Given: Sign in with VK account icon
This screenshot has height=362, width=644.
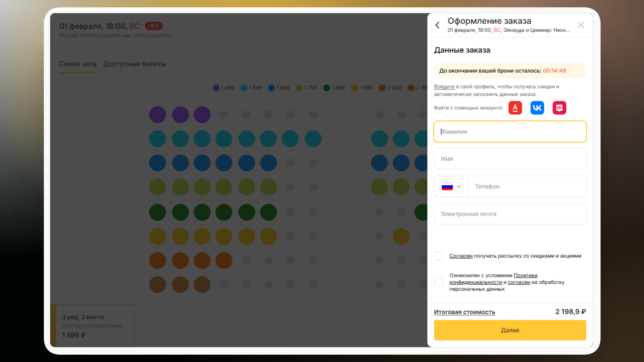Looking at the screenshot, I should point(537,108).
